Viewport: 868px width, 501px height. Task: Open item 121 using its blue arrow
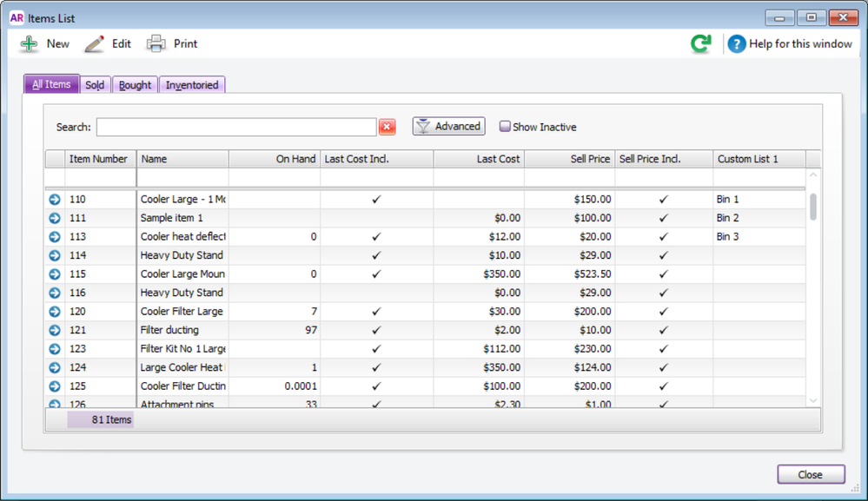(x=55, y=330)
